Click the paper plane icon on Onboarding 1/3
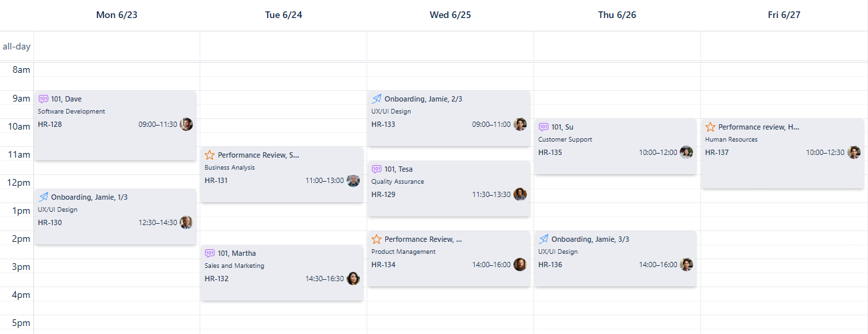868x334 pixels. [43, 197]
